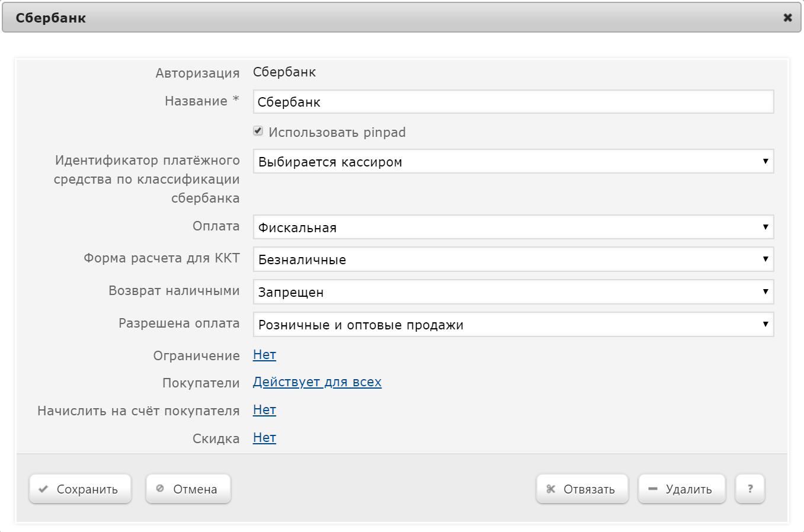Select the Авторизация value Сбербанк
Viewport: 804px width, 532px height.
click(284, 72)
